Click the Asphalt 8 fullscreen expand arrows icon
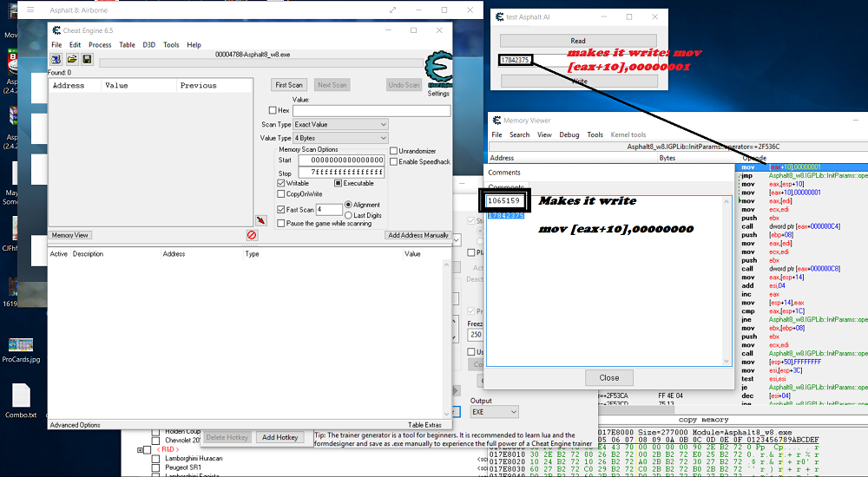868x477 pixels. (x=392, y=10)
